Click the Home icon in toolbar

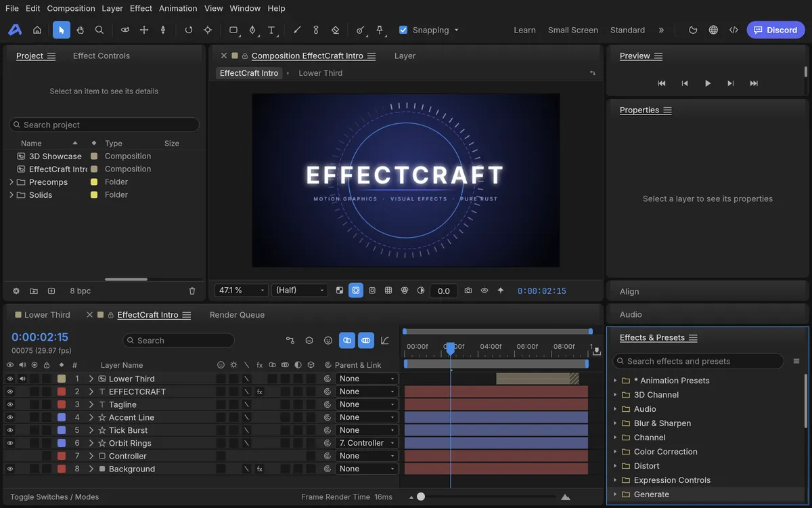[x=37, y=30]
